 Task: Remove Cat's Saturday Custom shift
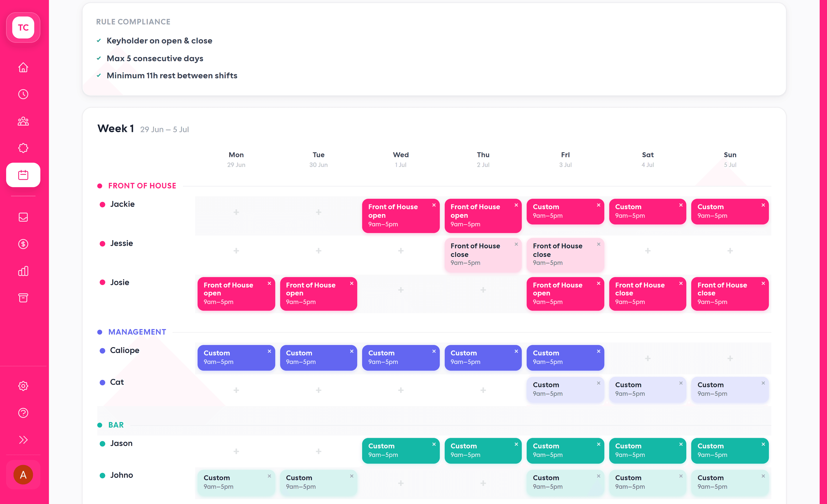(x=681, y=383)
